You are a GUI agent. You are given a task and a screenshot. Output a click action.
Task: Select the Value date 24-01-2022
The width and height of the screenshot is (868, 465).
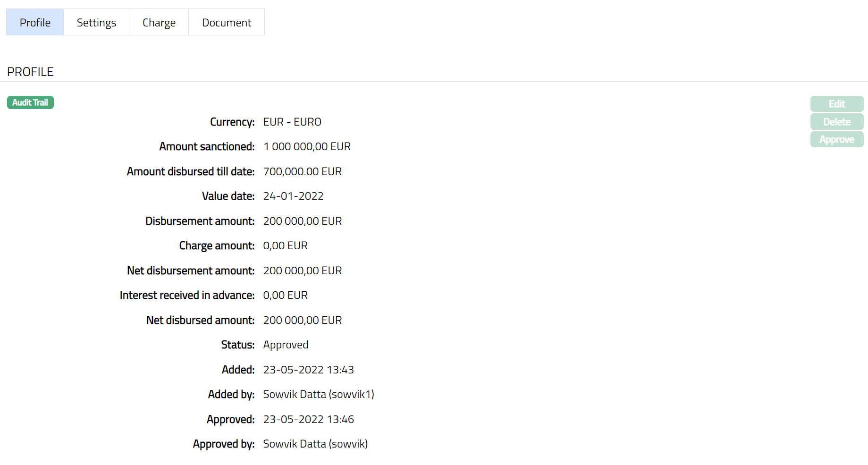293,196
